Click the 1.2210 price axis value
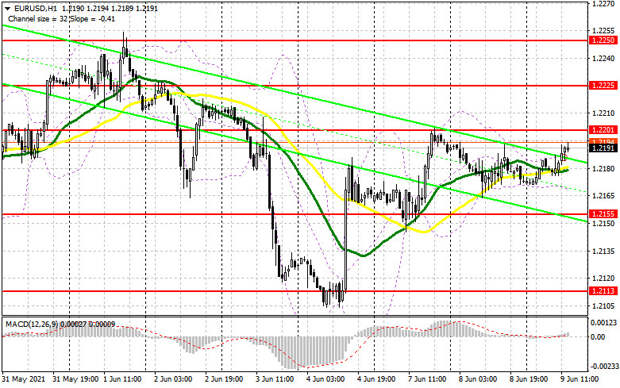 (603, 114)
